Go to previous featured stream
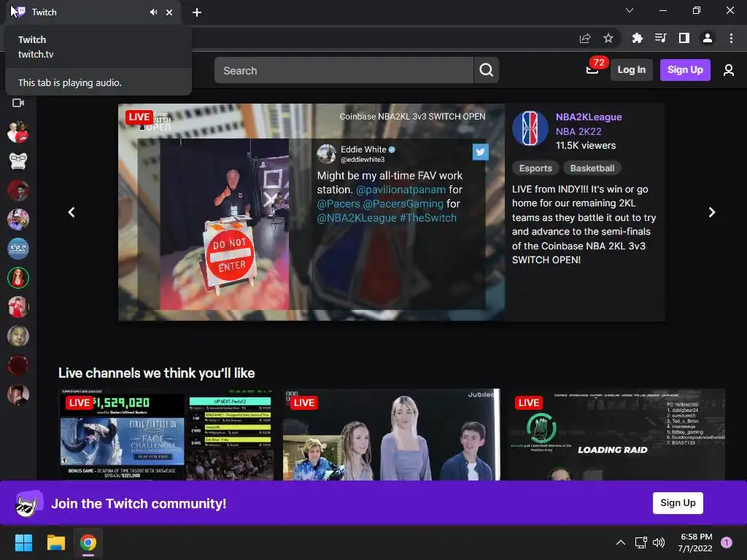This screenshot has width=747, height=560. point(71,212)
